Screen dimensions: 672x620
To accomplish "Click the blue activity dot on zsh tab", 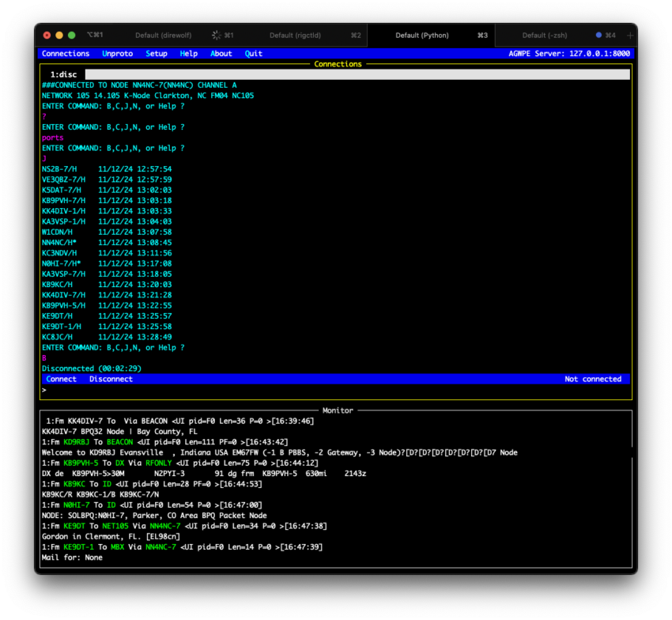I will pyautogui.click(x=598, y=36).
